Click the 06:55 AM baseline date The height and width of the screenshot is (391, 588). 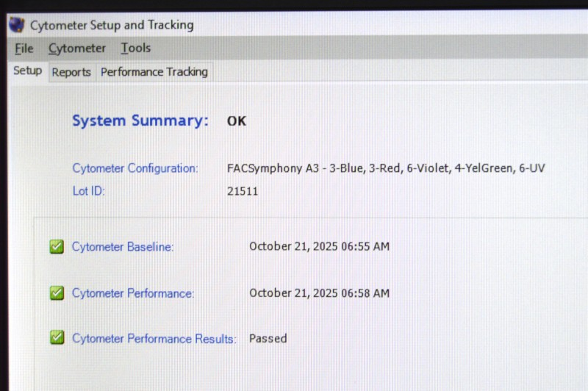(319, 246)
